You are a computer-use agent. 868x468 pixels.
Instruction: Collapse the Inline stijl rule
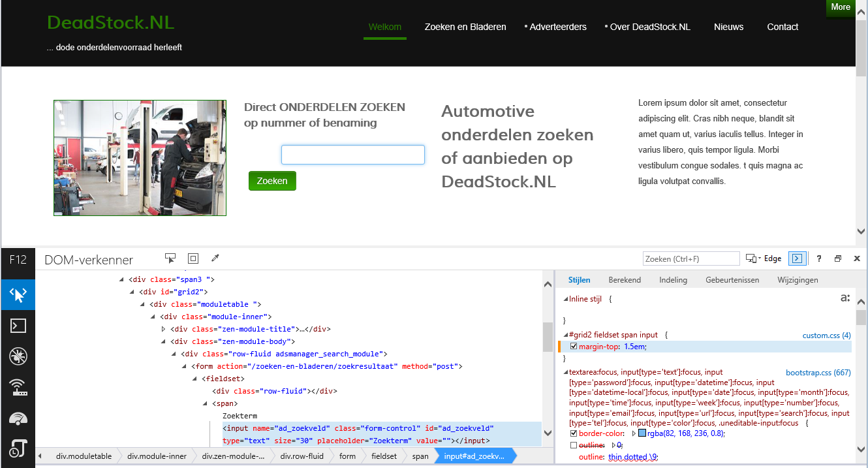[565, 299]
